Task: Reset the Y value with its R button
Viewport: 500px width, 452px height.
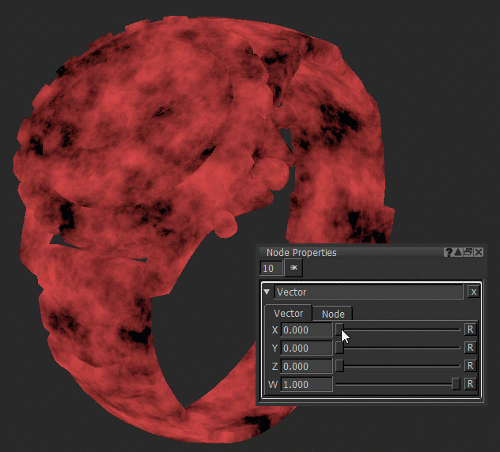Action: (x=470, y=348)
